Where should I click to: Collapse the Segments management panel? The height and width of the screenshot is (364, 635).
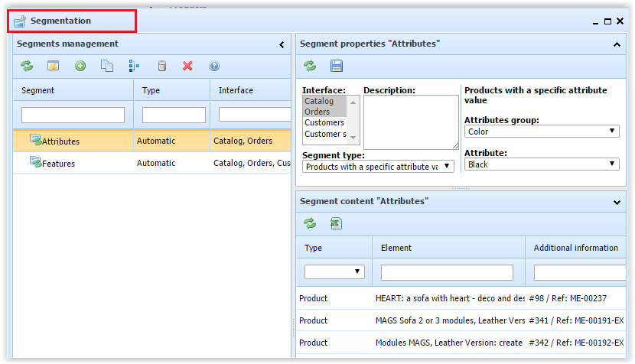[282, 44]
